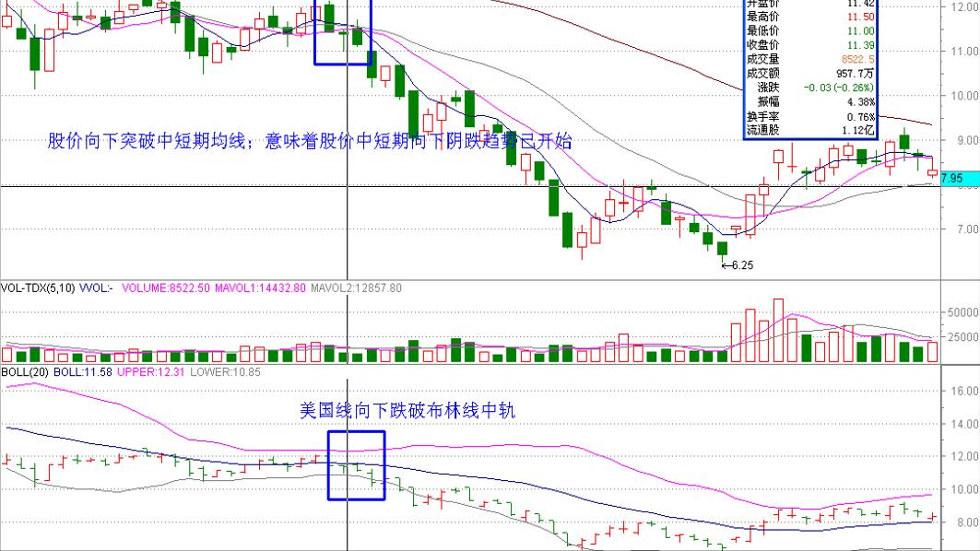Click the 收盘价 11.39 row in info panel
Viewport: 980px width, 551px height.
coord(810,45)
